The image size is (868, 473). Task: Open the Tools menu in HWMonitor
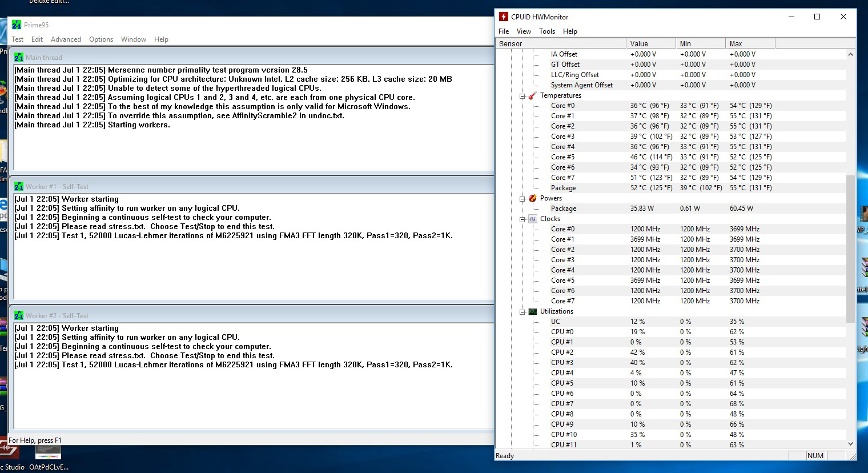(x=547, y=31)
